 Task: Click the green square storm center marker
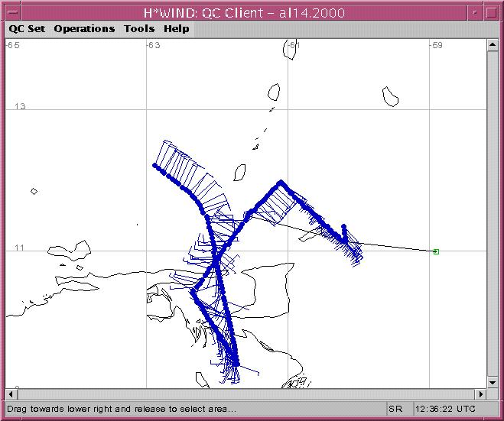tap(436, 251)
